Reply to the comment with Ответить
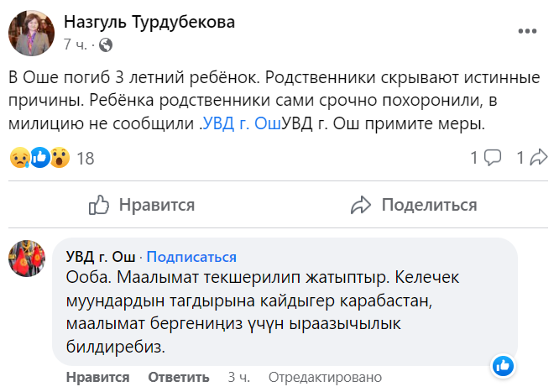Viewport: 559px width, 392px height. click(179, 377)
